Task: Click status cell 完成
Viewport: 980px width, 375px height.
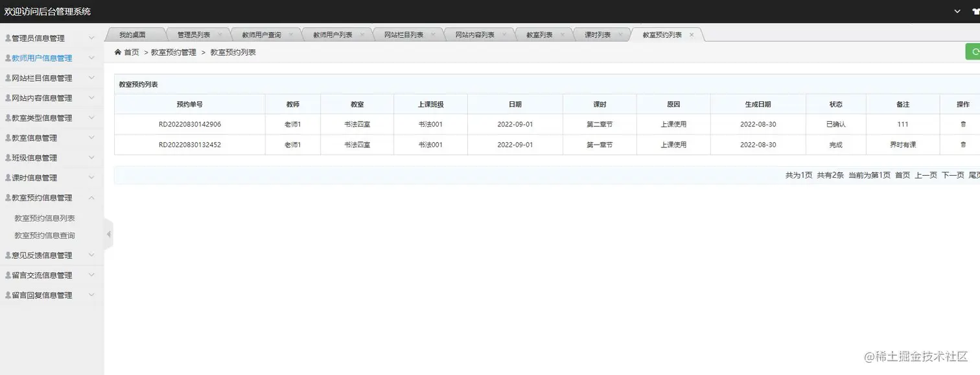Action: click(836, 145)
